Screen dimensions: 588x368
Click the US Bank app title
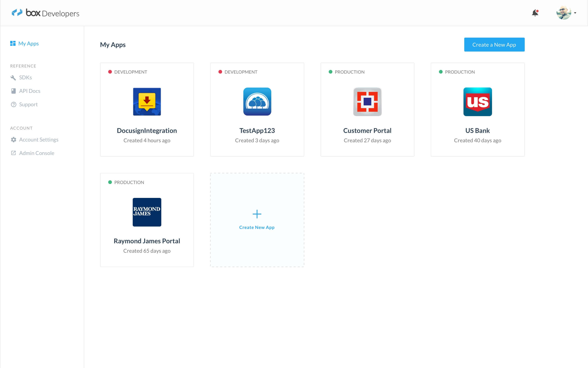pyautogui.click(x=478, y=131)
